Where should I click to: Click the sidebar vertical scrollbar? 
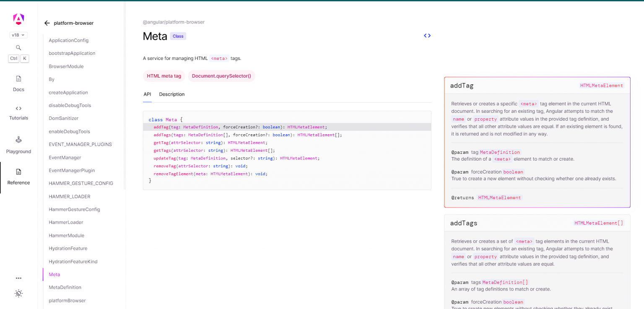click(125, 95)
